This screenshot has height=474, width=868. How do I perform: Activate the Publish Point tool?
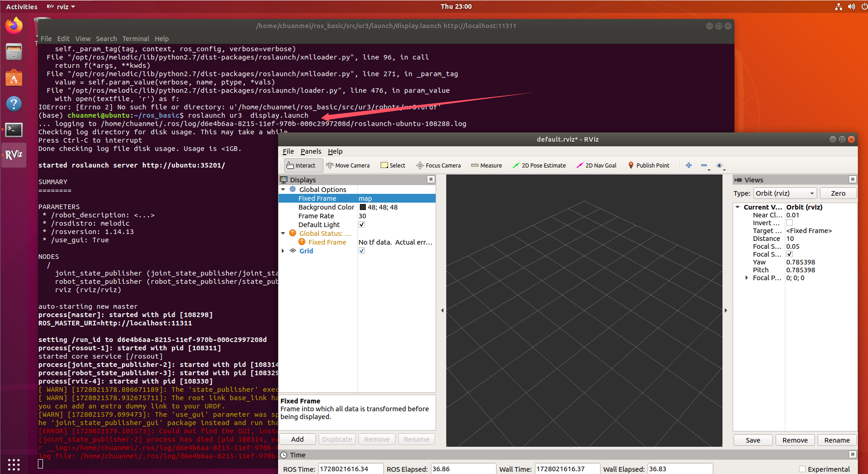click(649, 165)
